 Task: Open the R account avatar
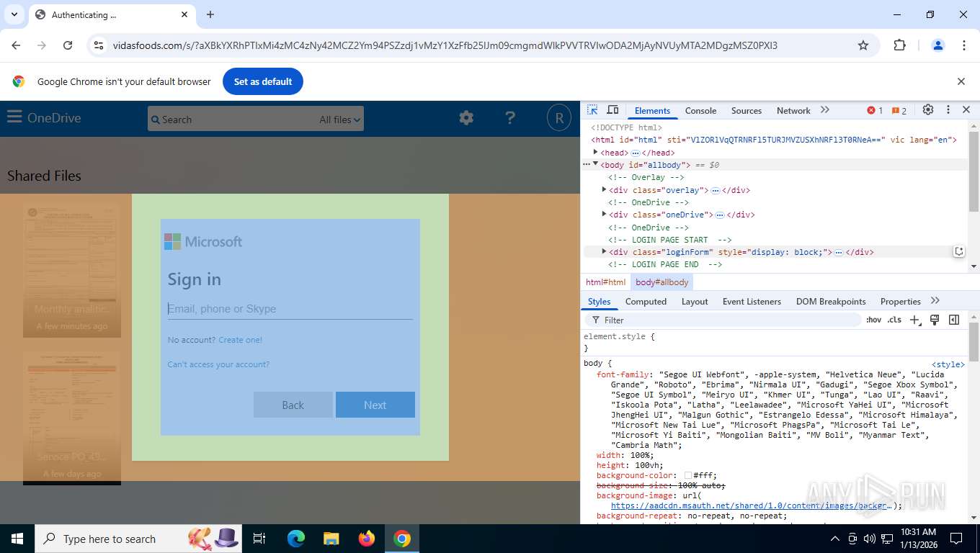(x=558, y=118)
